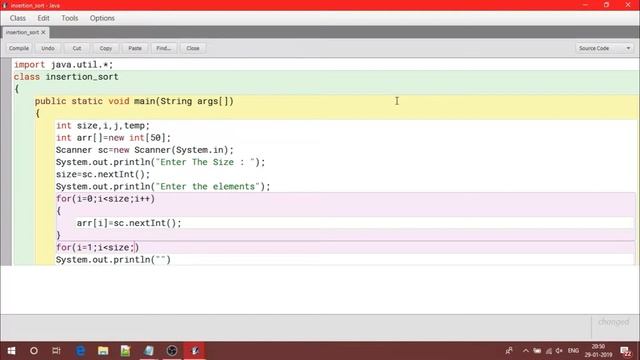Open the Class menu
This screenshot has width=640, height=360.
pos(18,18)
